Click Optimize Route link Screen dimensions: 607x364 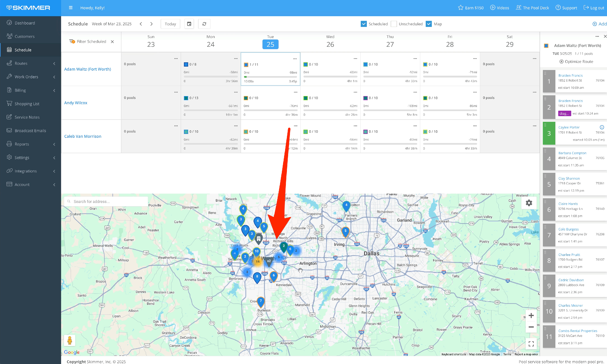pos(576,62)
